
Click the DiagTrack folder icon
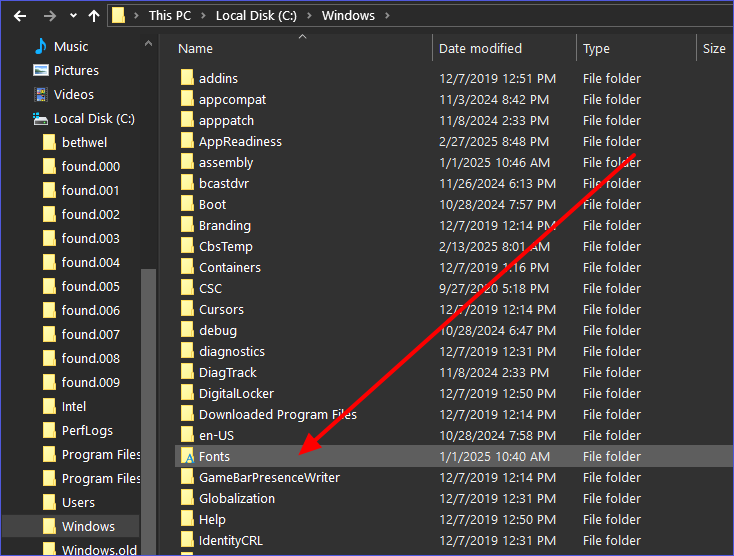[187, 372]
